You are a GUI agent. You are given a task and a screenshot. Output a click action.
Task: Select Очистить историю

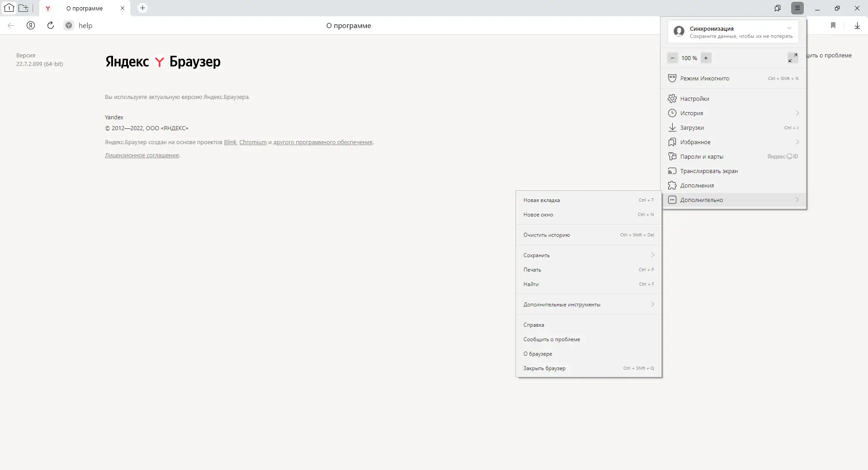(589, 235)
